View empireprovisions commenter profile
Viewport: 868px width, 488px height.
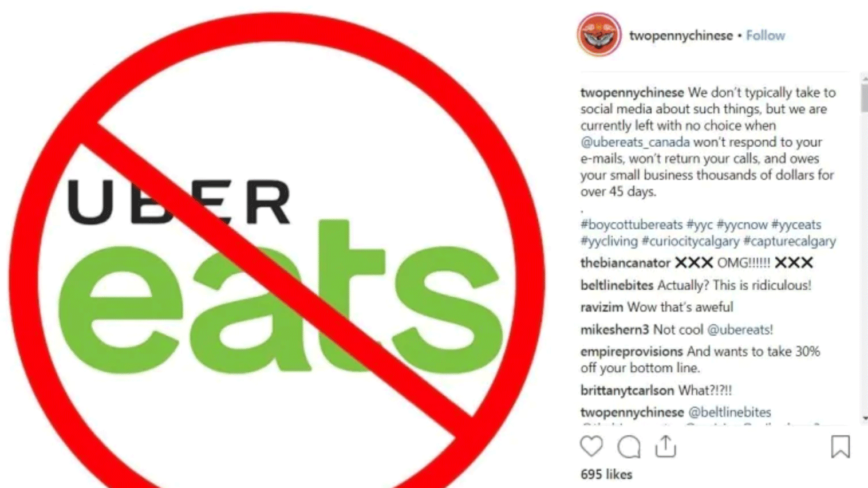click(x=632, y=352)
